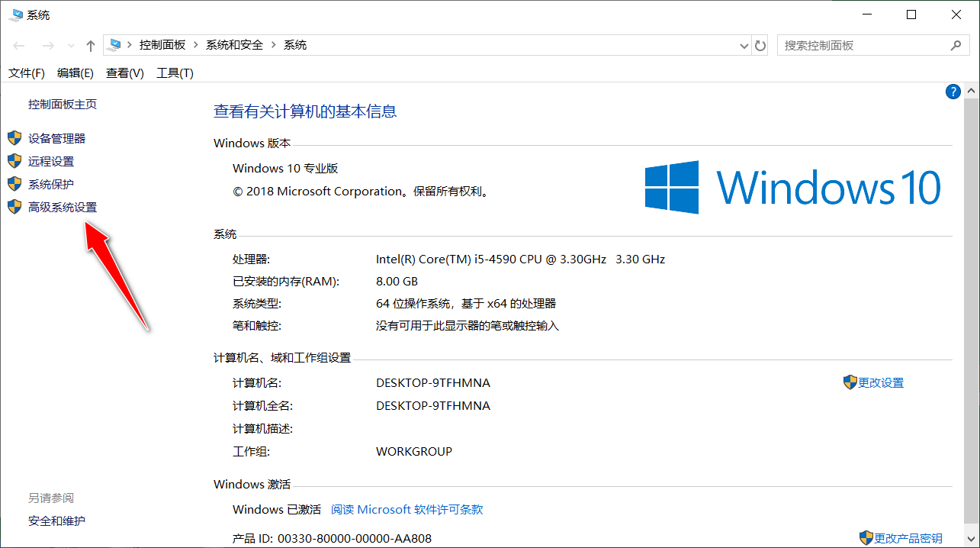Click the Windows 10 logo image
The image size is (980, 548).
[793, 187]
